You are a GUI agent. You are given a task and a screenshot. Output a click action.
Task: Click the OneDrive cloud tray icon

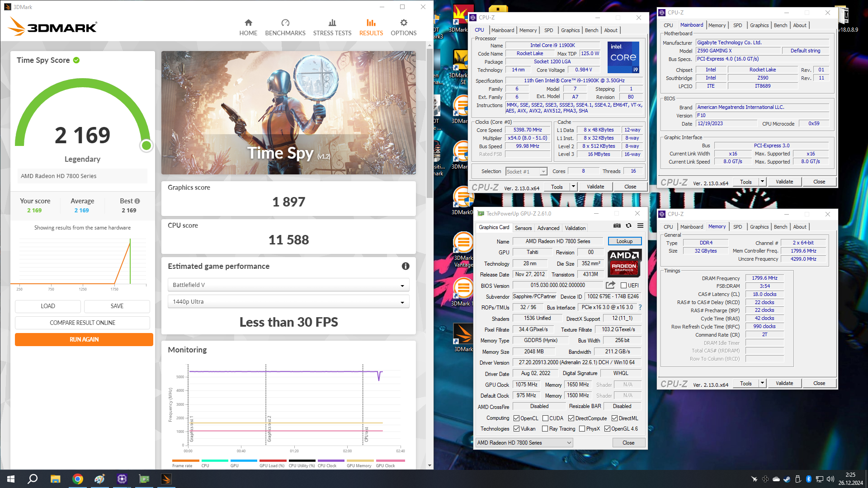tap(776, 479)
